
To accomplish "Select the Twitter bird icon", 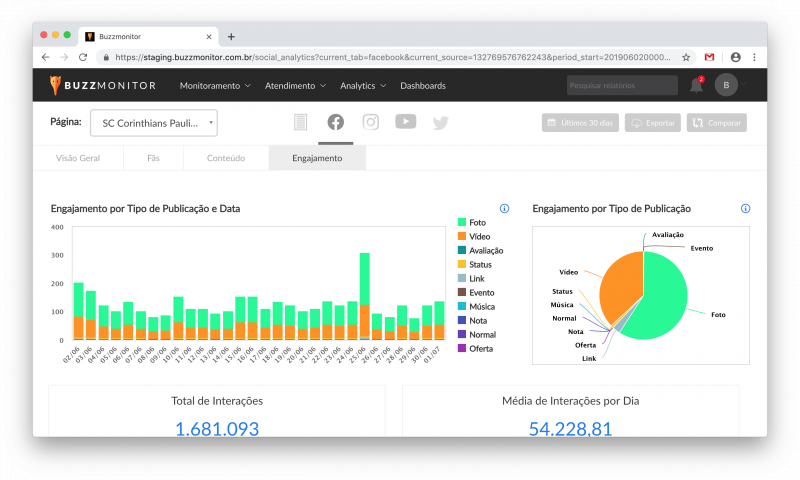I will 440,123.
